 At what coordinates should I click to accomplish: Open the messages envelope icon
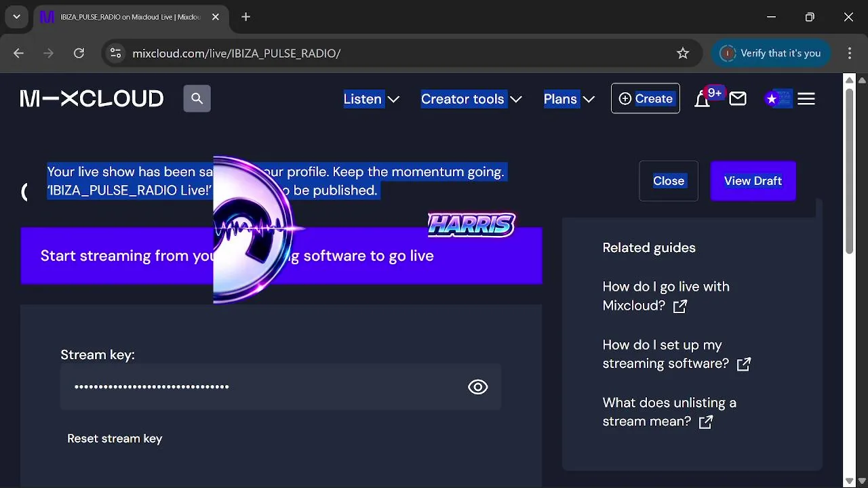(738, 99)
